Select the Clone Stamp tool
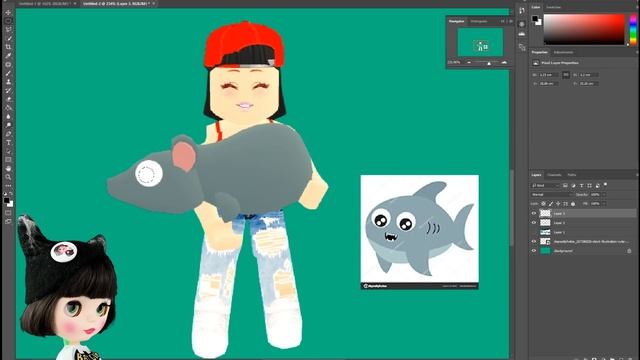Screen dimensions: 640x360 pos(8,82)
